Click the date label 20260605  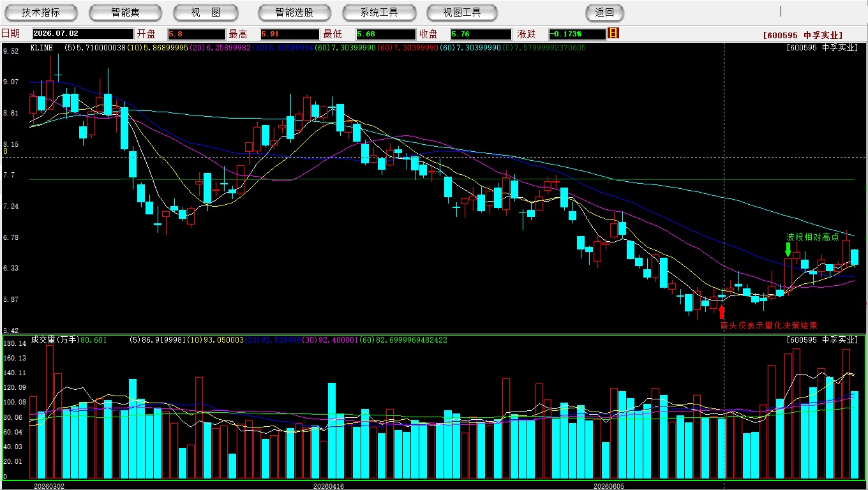point(610,486)
